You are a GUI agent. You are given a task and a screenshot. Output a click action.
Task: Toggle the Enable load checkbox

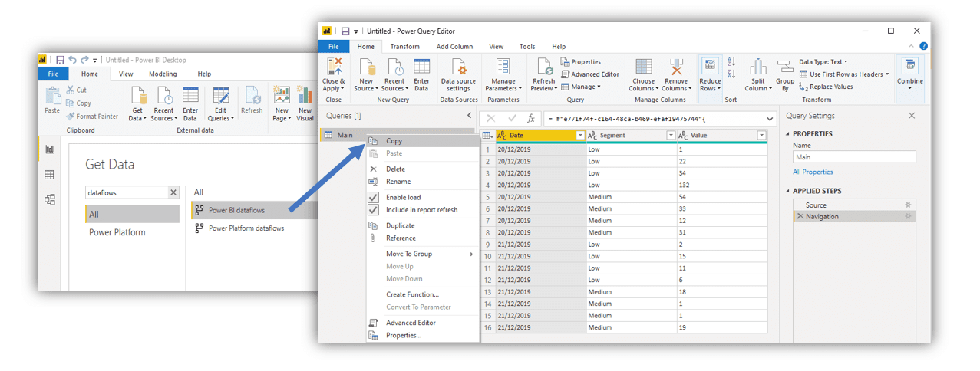(x=373, y=197)
